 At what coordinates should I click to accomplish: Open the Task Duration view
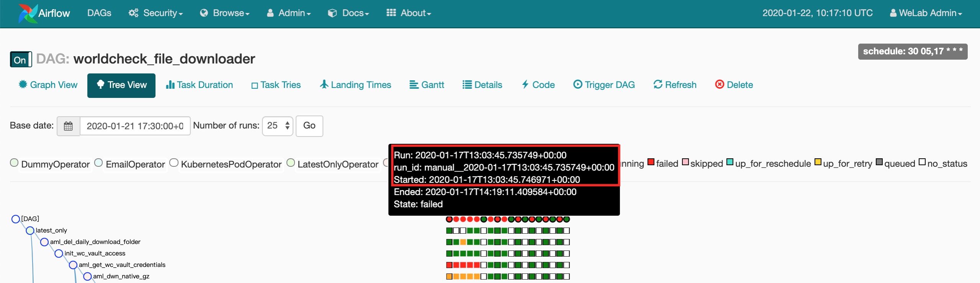199,85
